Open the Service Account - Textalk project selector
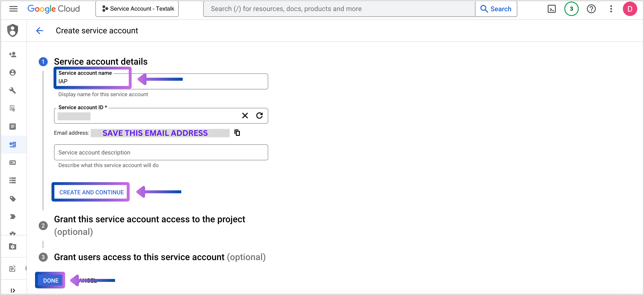 (x=137, y=9)
